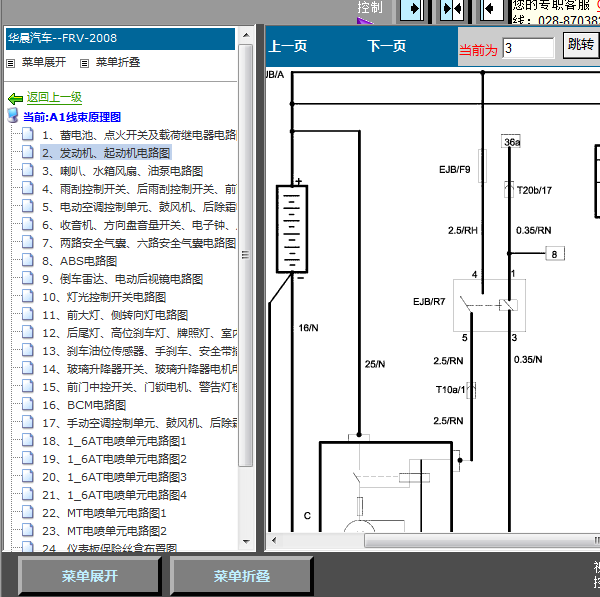Go to previous page 上一页

[x=288, y=46]
